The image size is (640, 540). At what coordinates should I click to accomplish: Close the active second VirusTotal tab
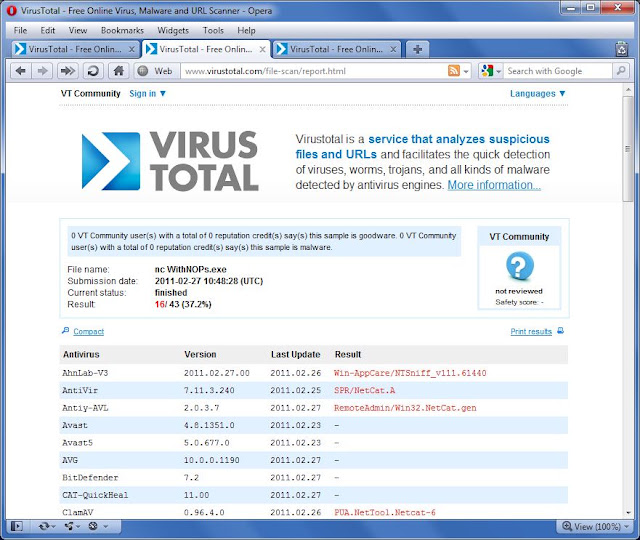click(x=262, y=49)
